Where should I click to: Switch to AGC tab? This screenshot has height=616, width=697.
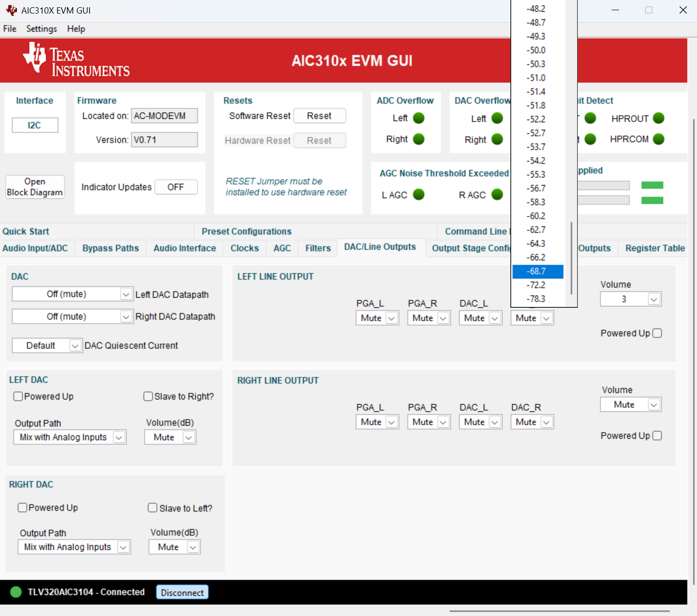(x=282, y=248)
